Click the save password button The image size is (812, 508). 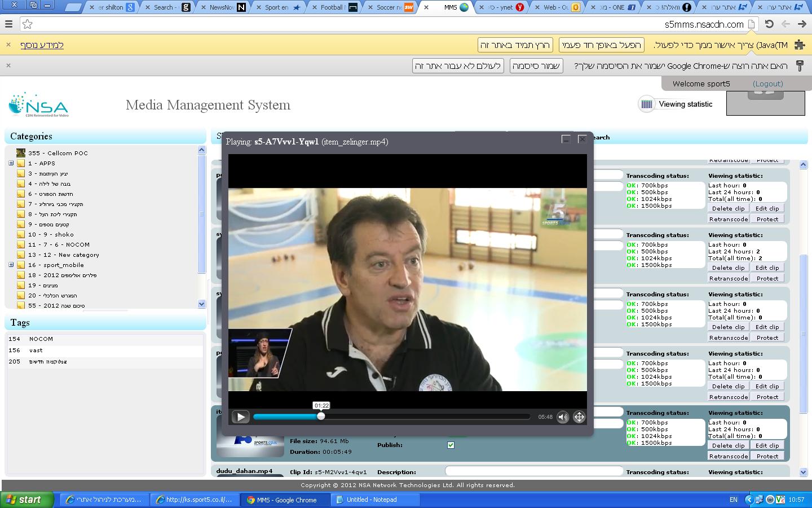tap(536, 66)
